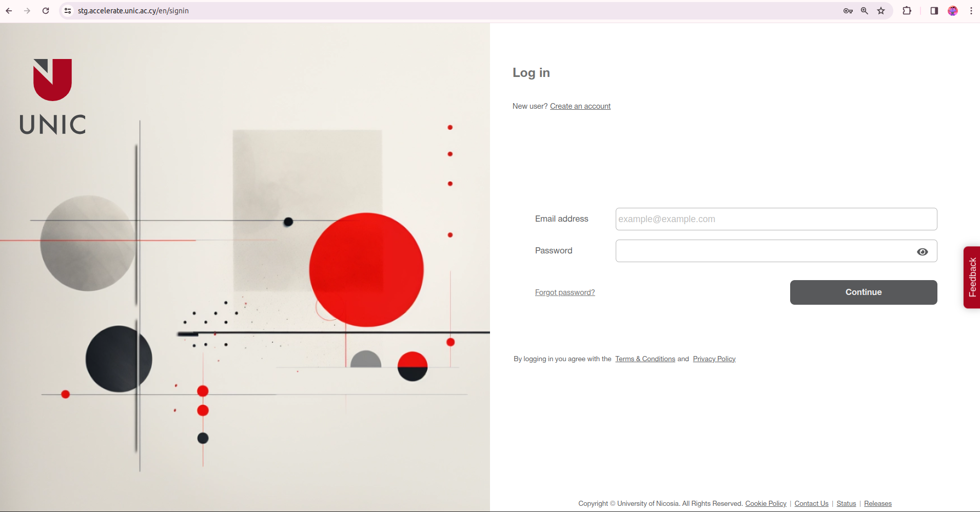Screen dimensions: 980x512
Task: Open the Releases footer link
Action: click(x=878, y=503)
